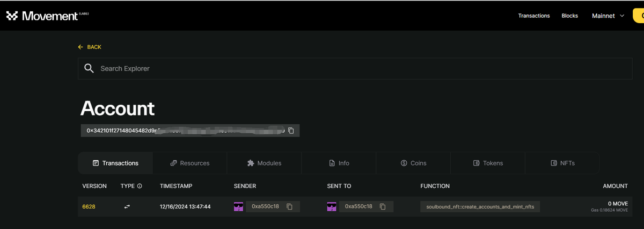The width and height of the screenshot is (644, 229).
Task: Click the SENDER column header
Action: [245, 186]
